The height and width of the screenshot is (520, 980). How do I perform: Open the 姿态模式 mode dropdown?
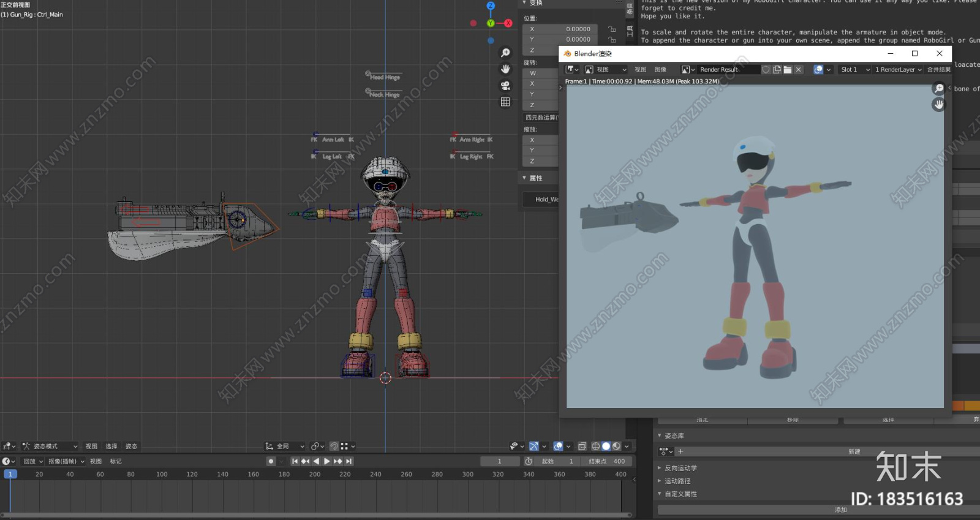coord(50,447)
